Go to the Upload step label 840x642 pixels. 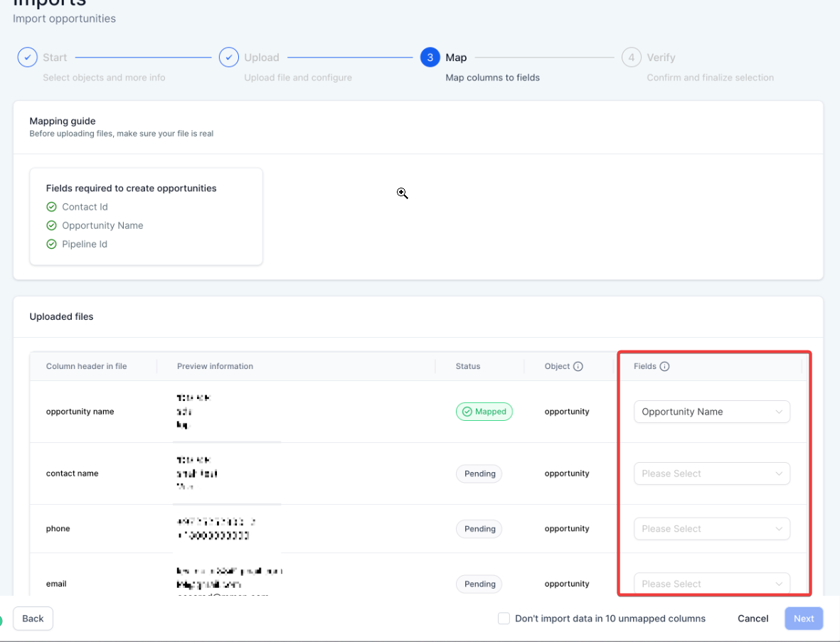pyautogui.click(x=262, y=58)
